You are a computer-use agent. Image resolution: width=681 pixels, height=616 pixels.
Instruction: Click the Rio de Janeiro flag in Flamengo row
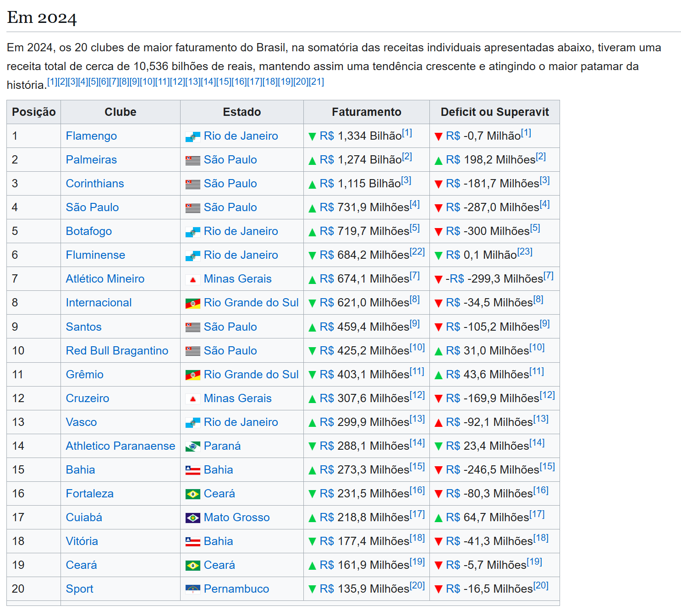[x=192, y=136]
